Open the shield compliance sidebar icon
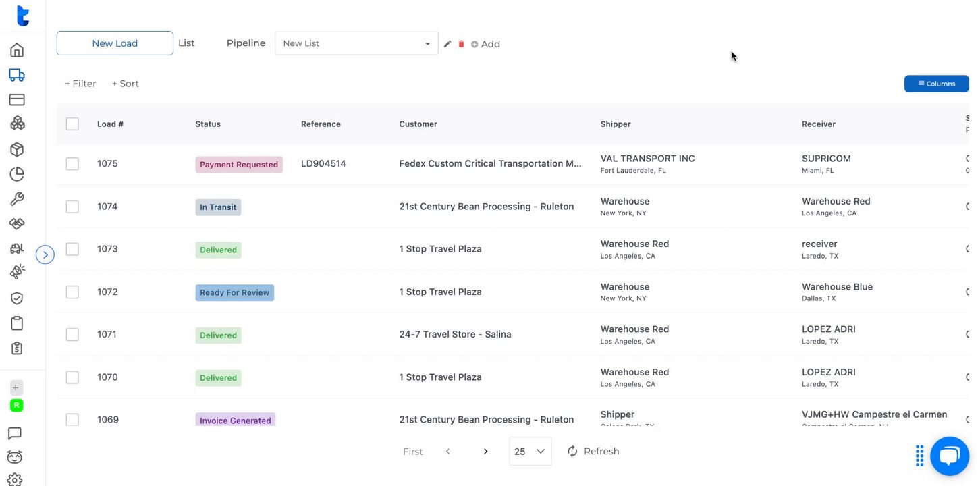Screen dimensions: 980x486 [x=17, y=298]
